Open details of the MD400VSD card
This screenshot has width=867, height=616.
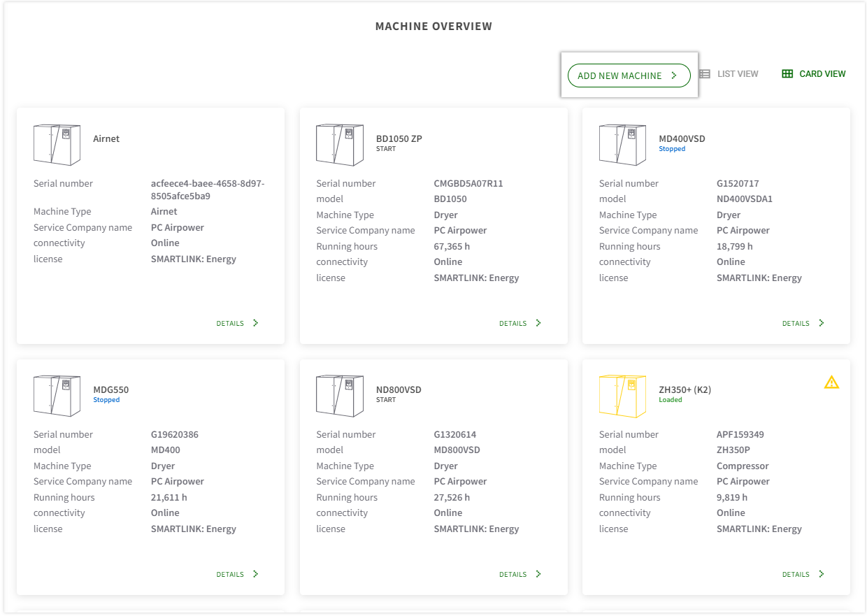pyautogui.click(x=803, y=323)
